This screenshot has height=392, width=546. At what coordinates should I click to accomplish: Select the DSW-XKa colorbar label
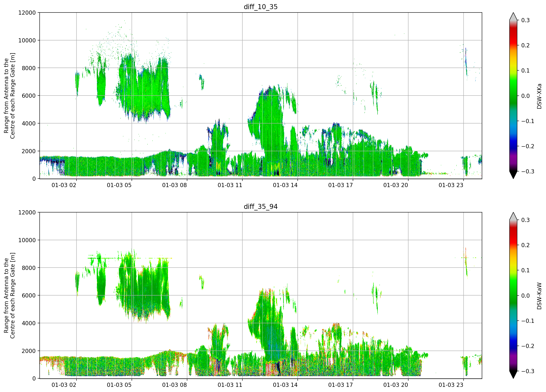pyautogui.click(x=539, y=96)
